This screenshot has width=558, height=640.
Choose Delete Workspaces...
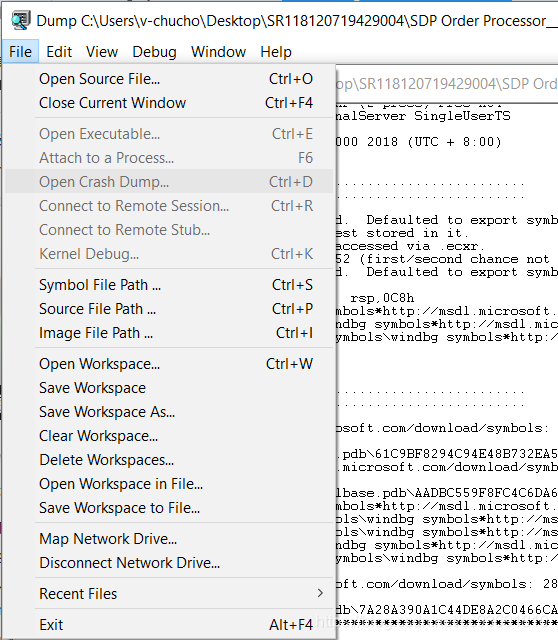169,460
